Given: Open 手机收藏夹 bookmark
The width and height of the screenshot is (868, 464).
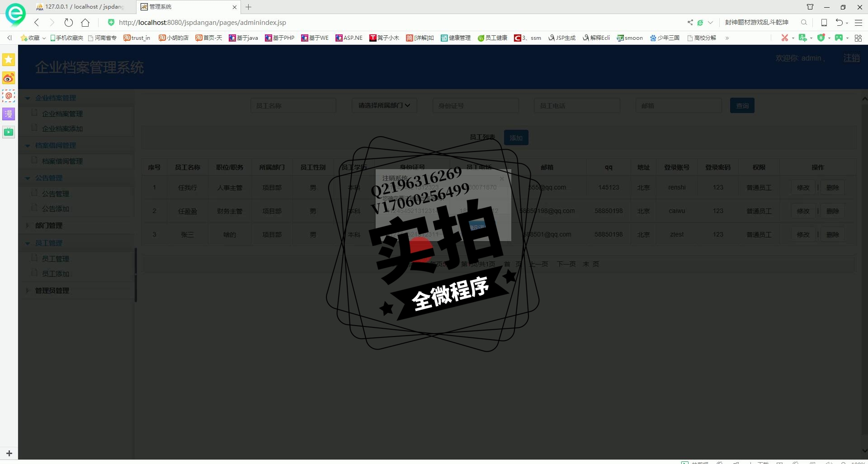Looking at the screenshot, I should pyautogui.click(x=66, y=38).
